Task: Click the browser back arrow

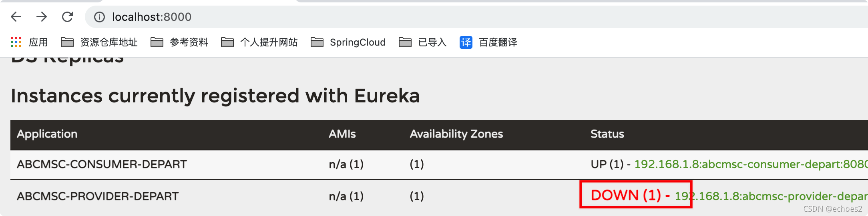Action: click(x=16, y=17)
